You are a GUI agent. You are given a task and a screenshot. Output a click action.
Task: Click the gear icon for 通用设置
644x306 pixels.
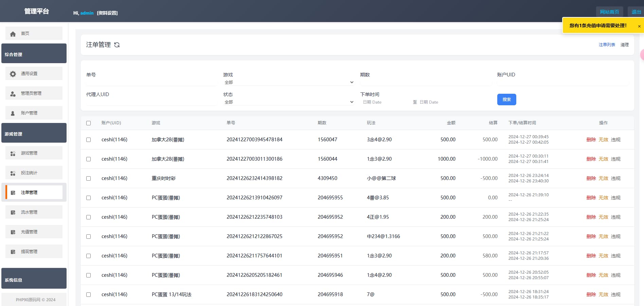pos(13,74)
